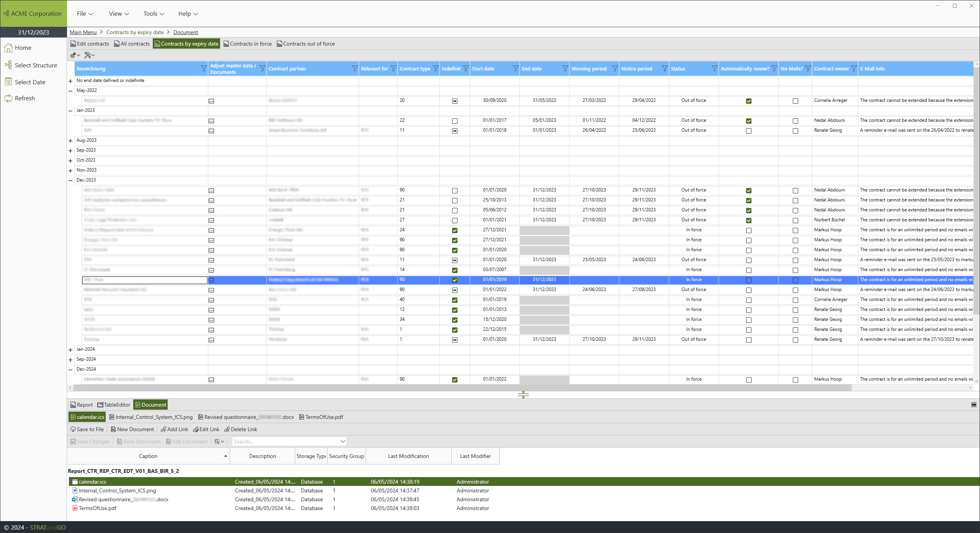This screenshot has width=980, height=533.
Task: Click filter icon on Contract owner column
Action: tap(854, 69)
